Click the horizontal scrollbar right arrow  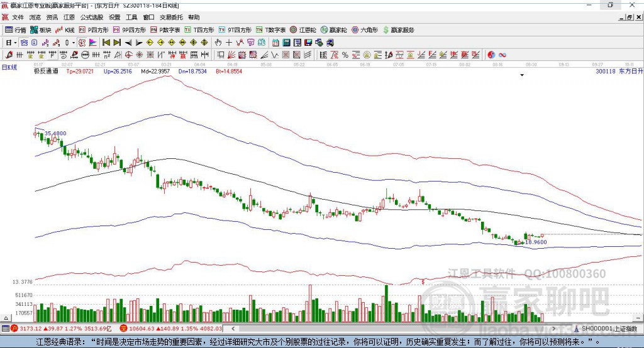pyautogui.click(x=553, y=329)
